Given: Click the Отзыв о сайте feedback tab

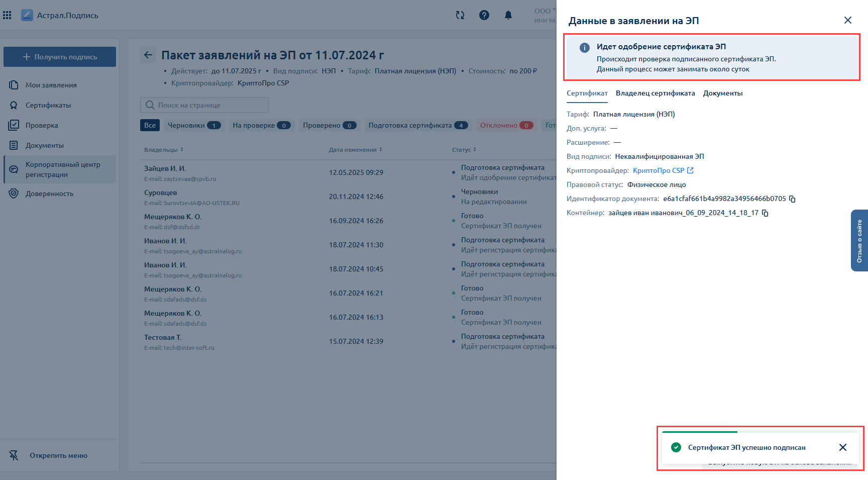Looking at the screenshot, I should pos(859,241).
